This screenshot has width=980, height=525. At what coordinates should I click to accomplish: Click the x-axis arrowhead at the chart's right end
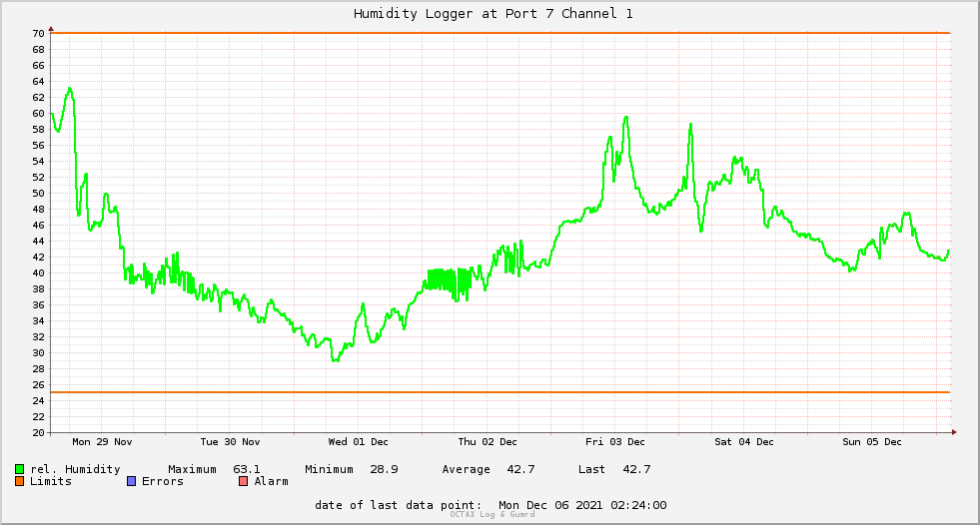(x=954, y=432)
